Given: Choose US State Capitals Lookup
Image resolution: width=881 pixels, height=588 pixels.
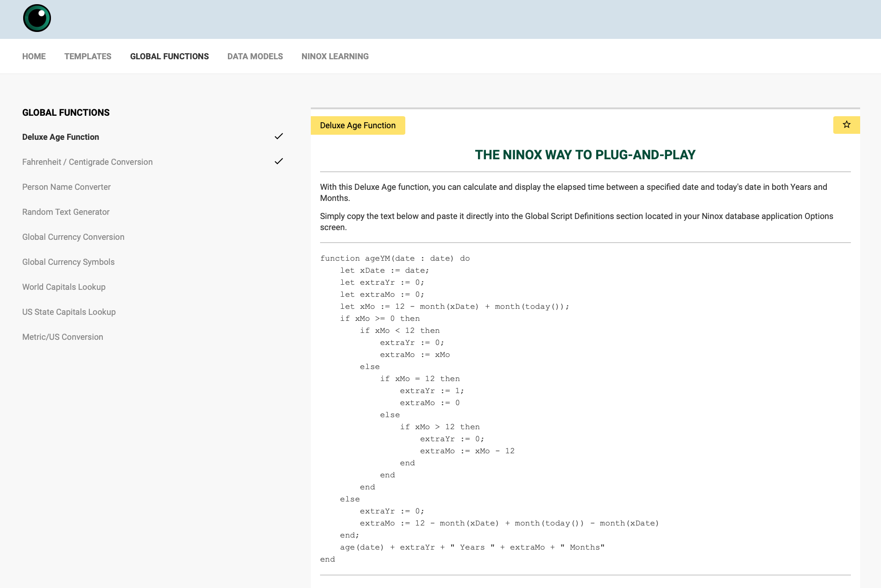Looking at the screenshot, I should click(69, 312).
